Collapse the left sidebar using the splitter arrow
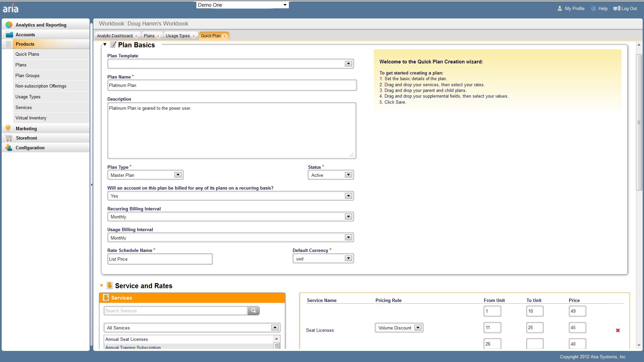This screenshot has height=362, width=644. (91, 185)
